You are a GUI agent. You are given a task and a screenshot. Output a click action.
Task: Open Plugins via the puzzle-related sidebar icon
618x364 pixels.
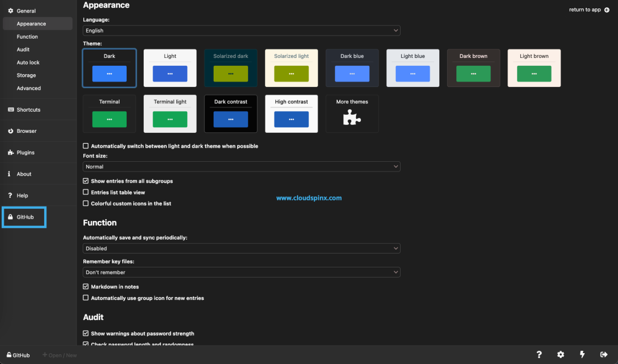click(10, 152)
